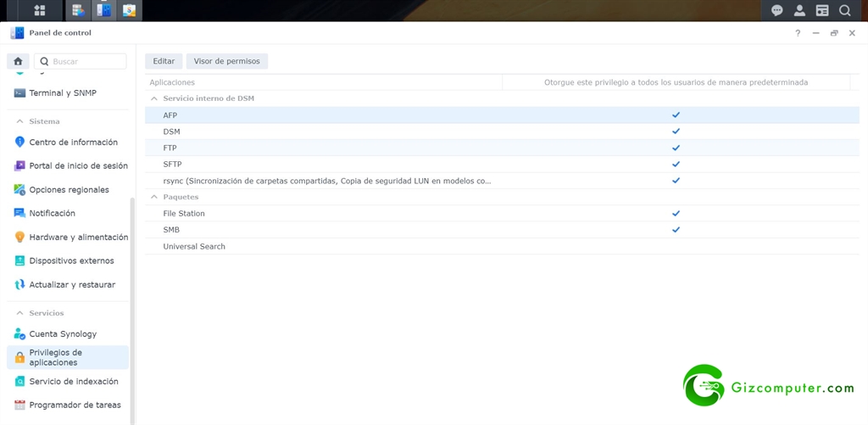This screenshot has width=868, height=425.
Task: Open the widgets panel icon
Action: click(822, 10)
